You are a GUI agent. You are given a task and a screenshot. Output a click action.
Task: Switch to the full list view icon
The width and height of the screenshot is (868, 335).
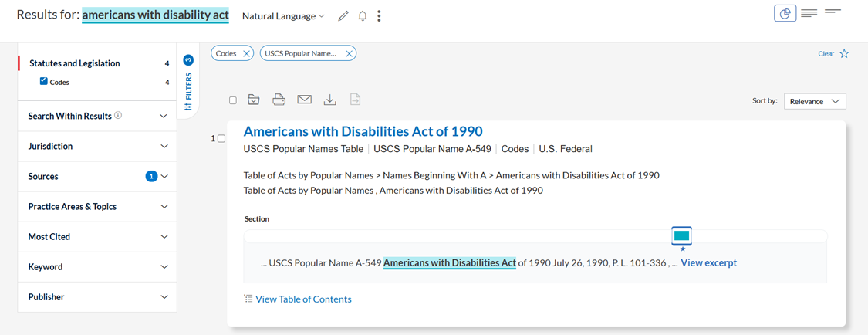click(809, 13)
